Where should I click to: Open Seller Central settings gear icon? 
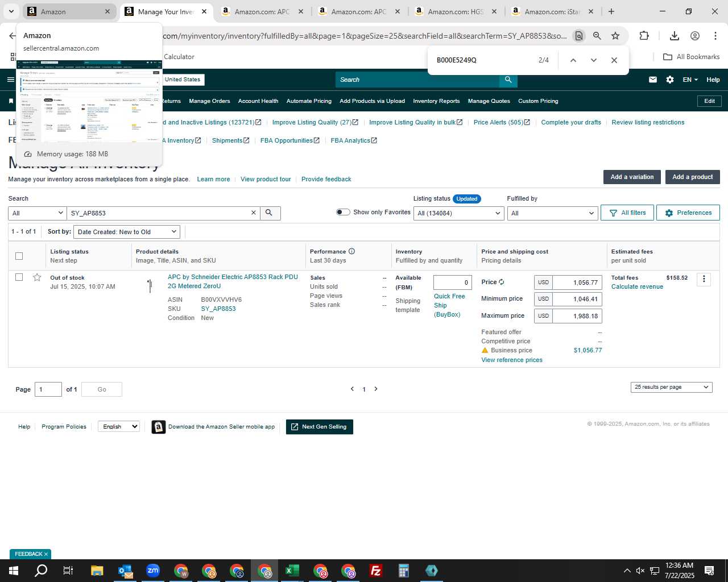pos(670,80)
